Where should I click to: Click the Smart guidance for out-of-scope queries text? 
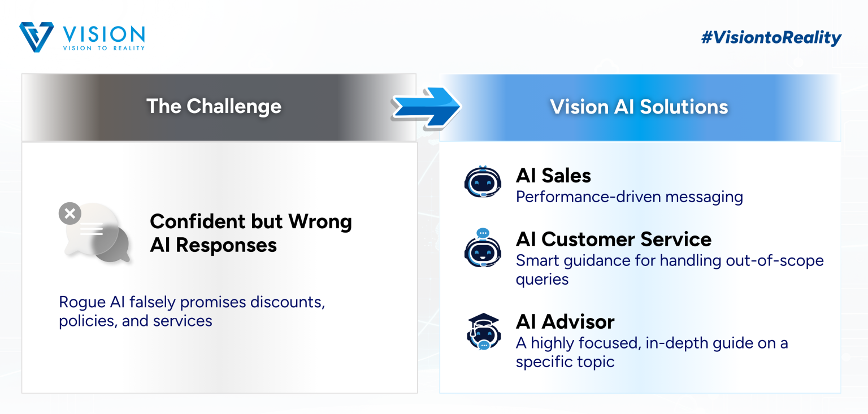(669, 269)
